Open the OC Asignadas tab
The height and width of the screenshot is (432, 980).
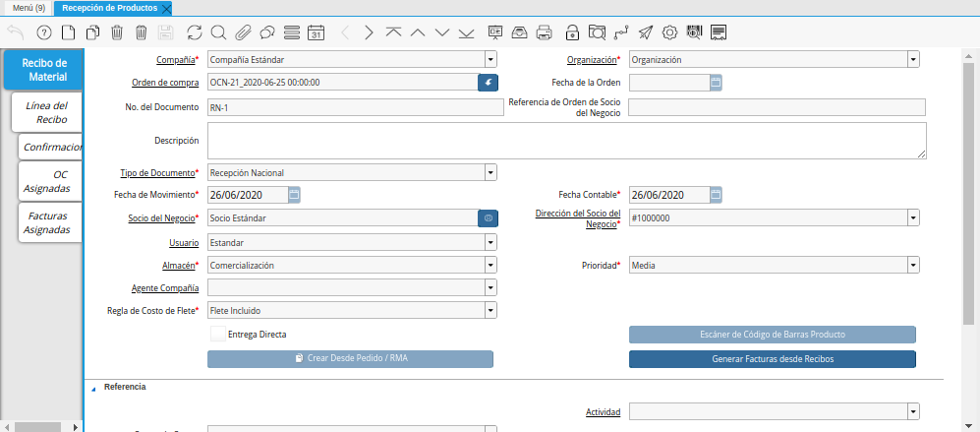[50, 182]
